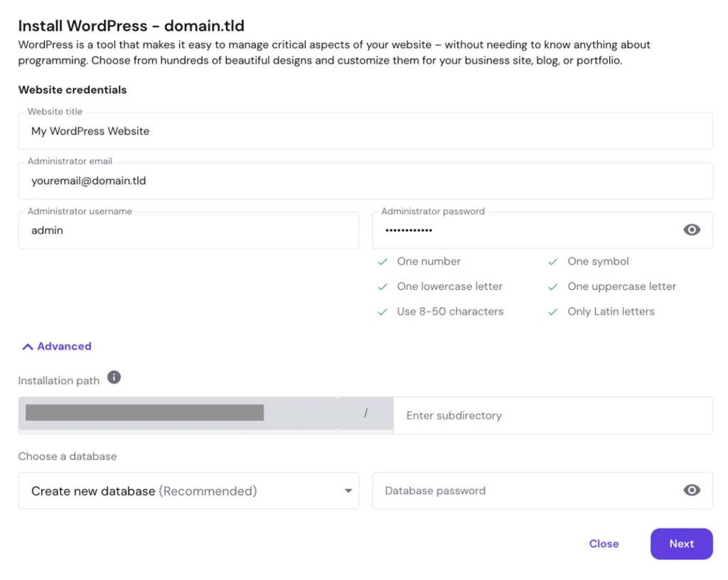The image size is (728, 580).
Task: Click the One uppercase letter checkmark
Action: 552,286
